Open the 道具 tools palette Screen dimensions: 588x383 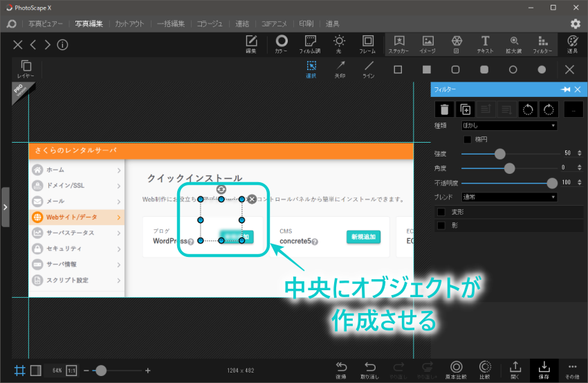(572, 44)
